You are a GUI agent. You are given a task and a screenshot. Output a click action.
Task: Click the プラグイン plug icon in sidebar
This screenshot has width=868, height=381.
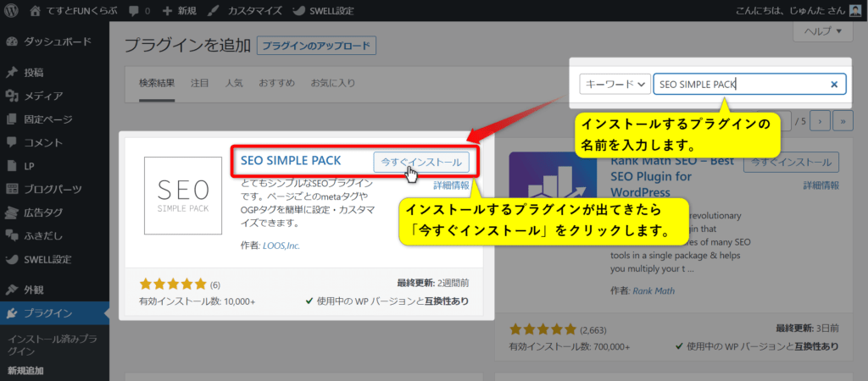[x=12, y=313]
